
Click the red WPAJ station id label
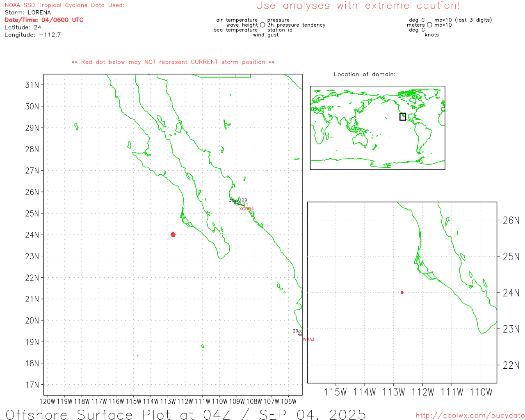point(308,340)
